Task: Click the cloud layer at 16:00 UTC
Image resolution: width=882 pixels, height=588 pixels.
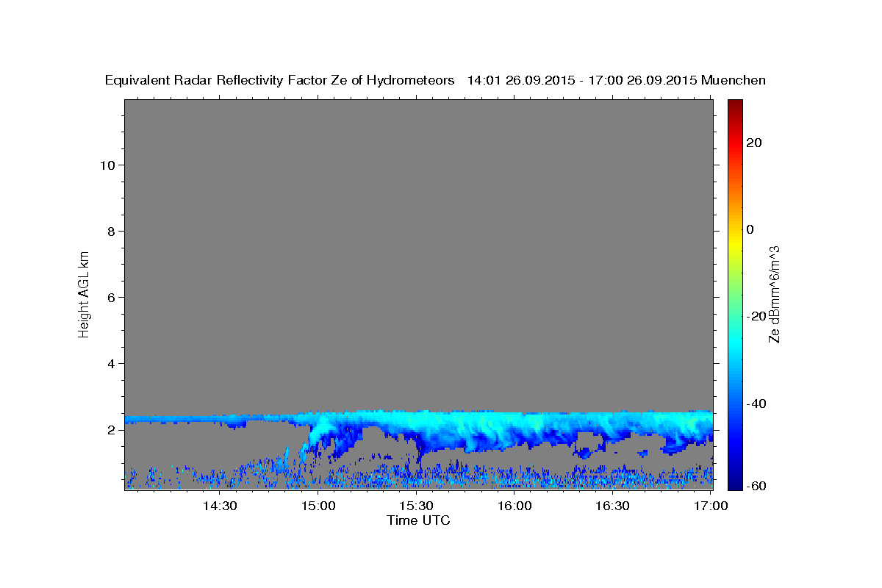Action: coord(514,429)
